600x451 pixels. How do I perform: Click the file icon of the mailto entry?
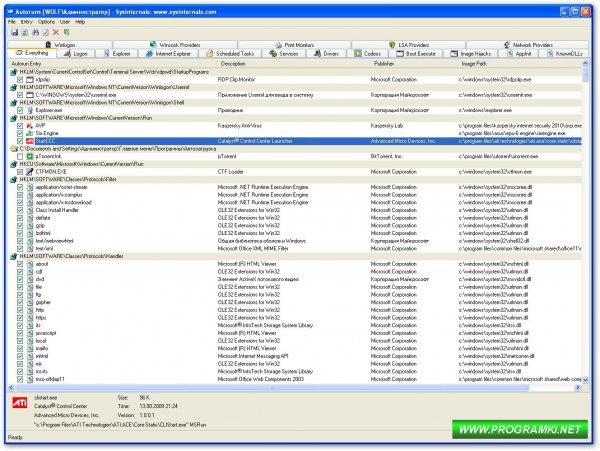pos(30,348)
